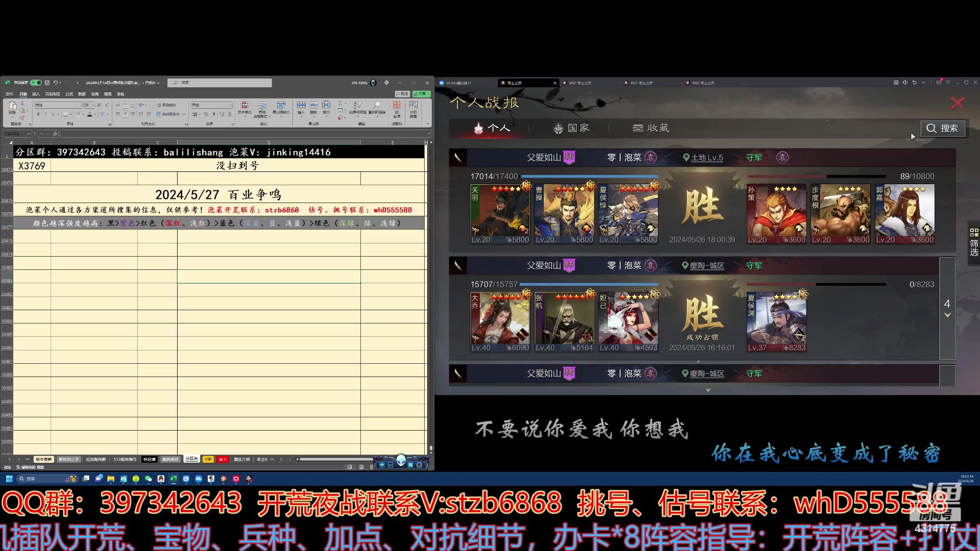Toggle center horizontal alignment

[x=125, y=114]
